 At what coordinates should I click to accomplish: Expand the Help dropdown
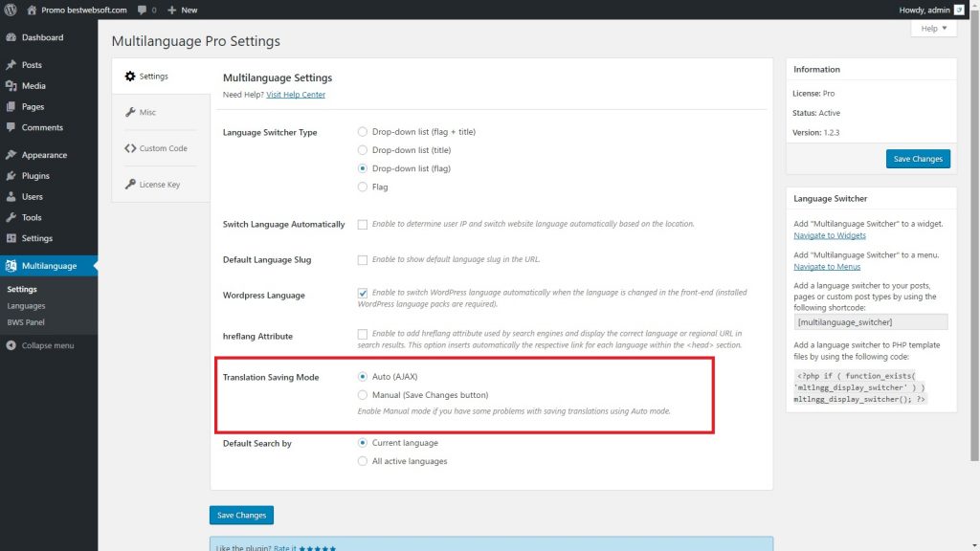pyautogui.click(x=934, y=28)
